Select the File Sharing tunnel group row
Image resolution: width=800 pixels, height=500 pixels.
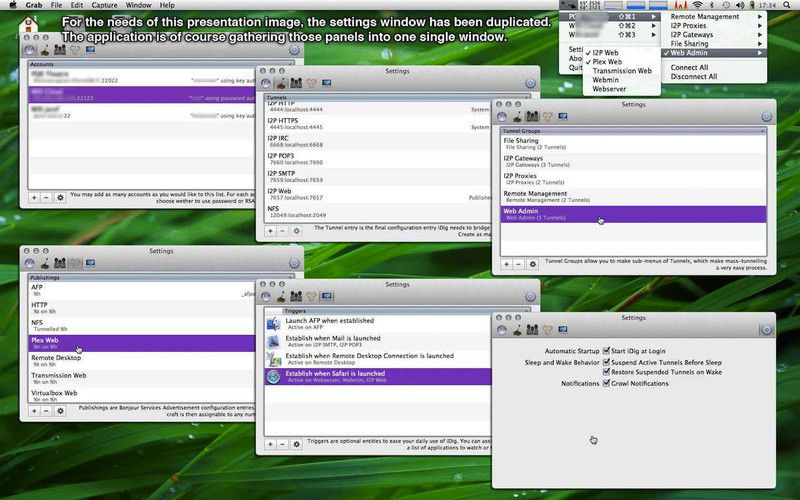click(633, 144)
